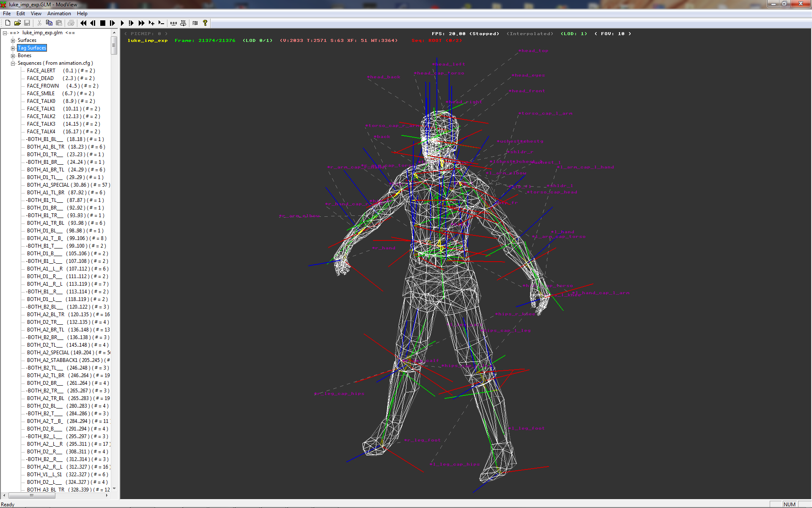Select the BOTH_A2_SPECIAL sequence
Viewport: 812px width, 508px height.
tap(68, 353)
